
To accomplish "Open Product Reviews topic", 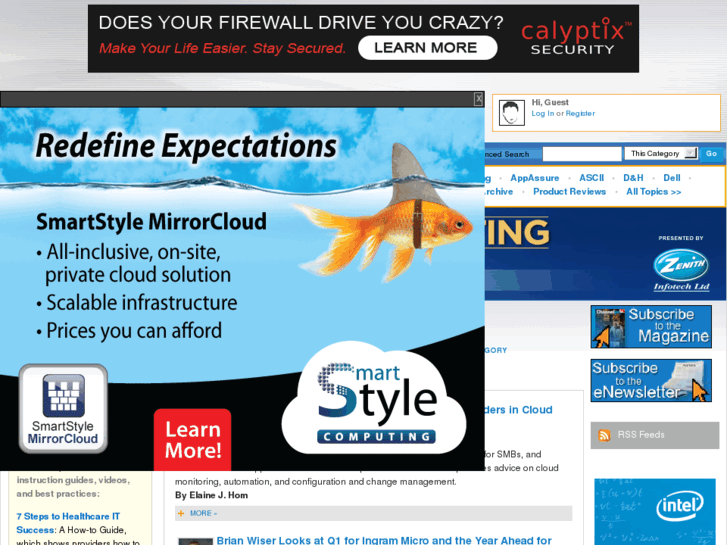I will (569, 192).
